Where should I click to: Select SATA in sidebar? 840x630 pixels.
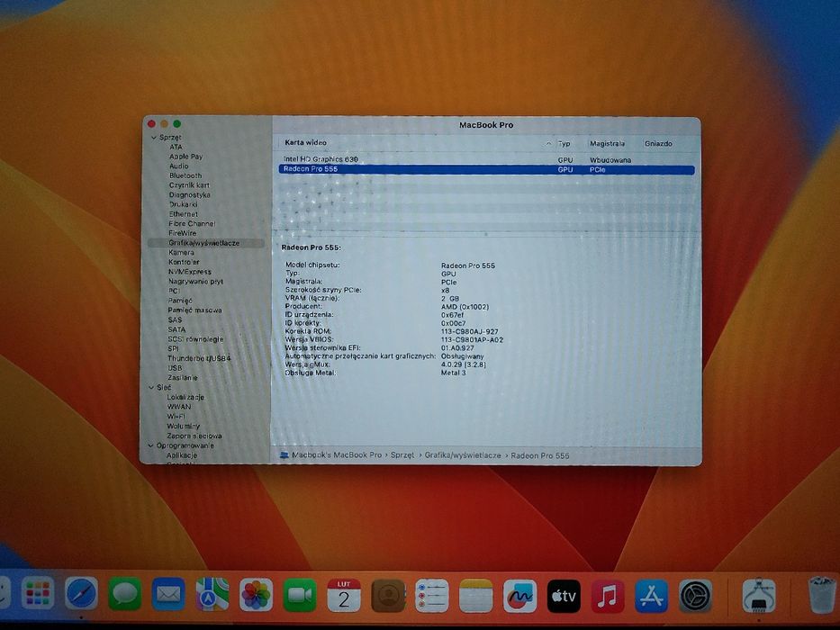[x=176, y=329]
